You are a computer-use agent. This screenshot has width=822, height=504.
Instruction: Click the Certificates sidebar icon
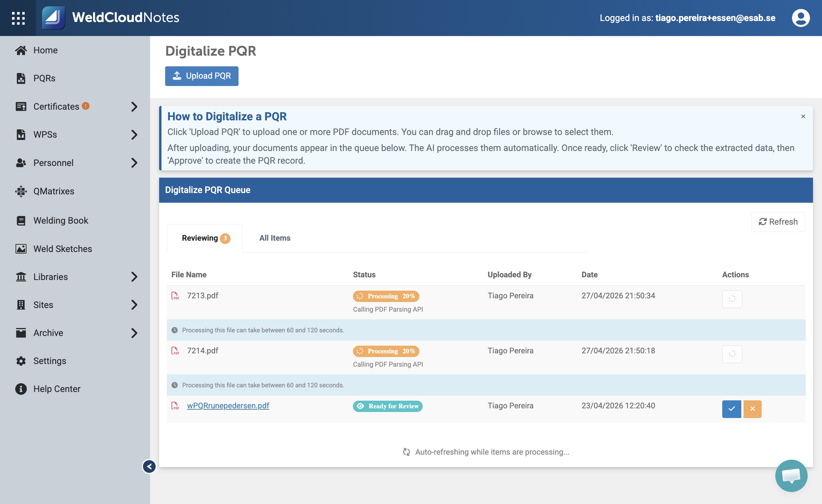point(21,106)
